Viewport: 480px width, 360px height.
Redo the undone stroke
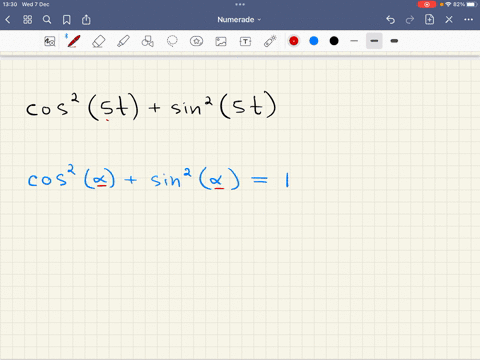click(x=410, y=20)
